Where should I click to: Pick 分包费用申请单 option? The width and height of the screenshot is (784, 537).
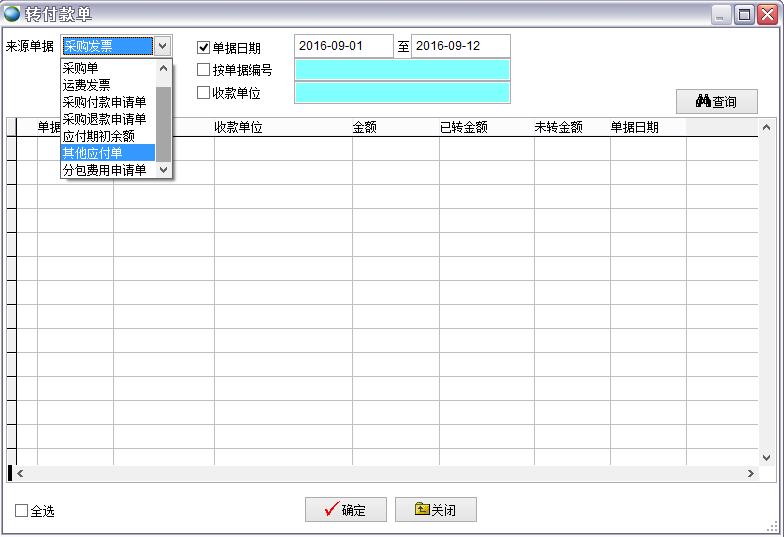click(105, 170)
